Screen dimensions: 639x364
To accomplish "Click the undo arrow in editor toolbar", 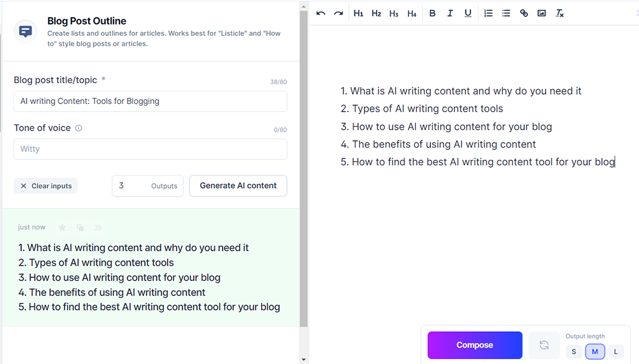I will (x=321, y=13).
